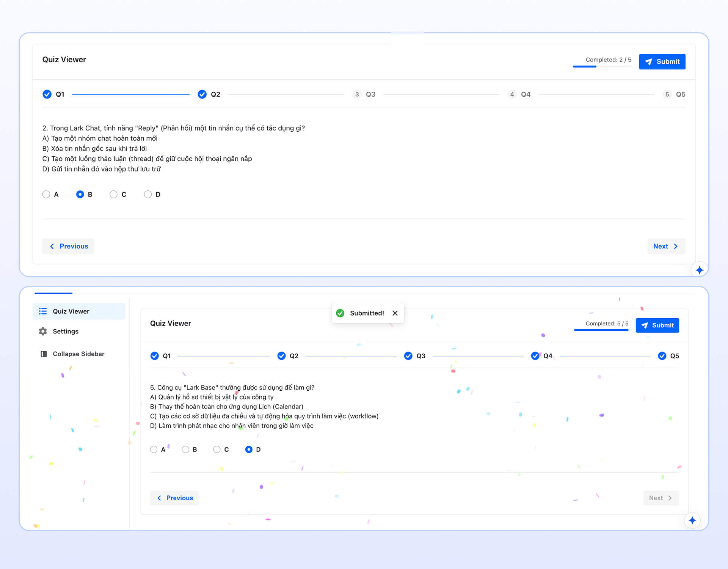Select answer A in question 2
The image size is (728, 569).
46,194
